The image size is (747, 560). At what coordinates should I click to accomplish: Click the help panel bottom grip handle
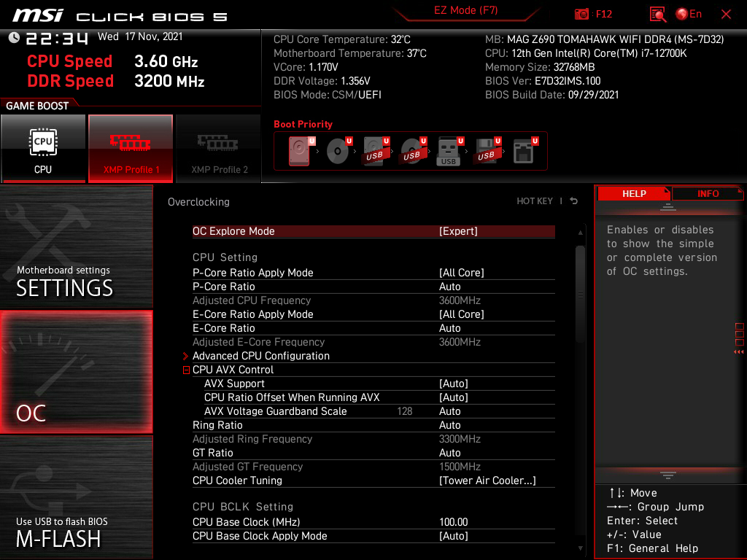point(668,475)
